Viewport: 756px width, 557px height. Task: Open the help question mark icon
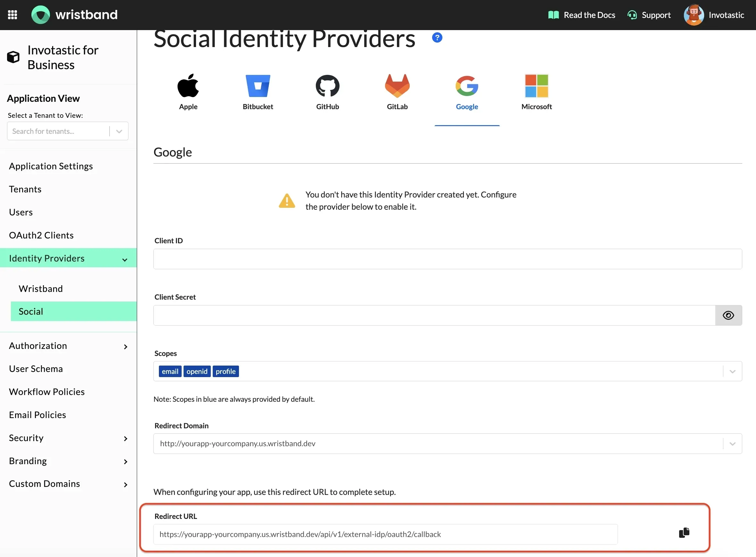(x=437, y=37)
